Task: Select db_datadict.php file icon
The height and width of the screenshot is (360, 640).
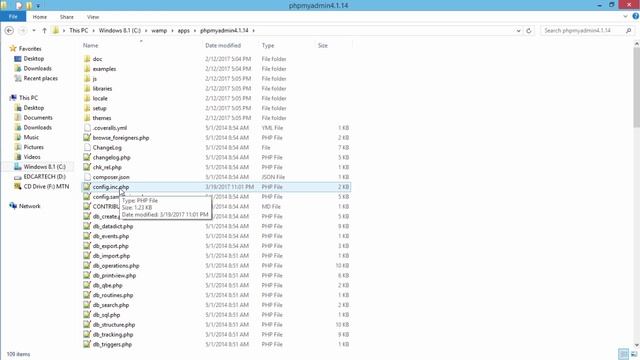Action: pyautogui.click(x=87, y=226)
